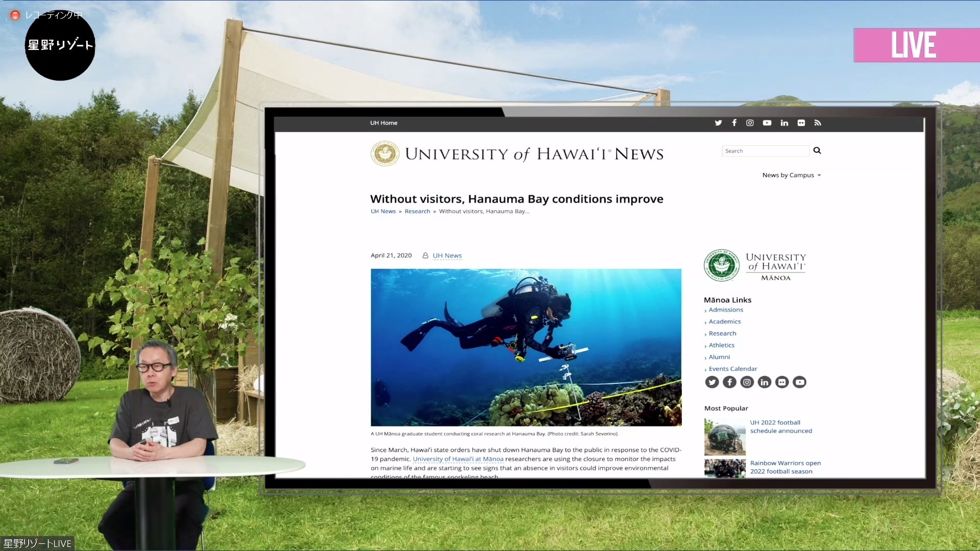Click the YouTube icon in top bar
Image resolution: width=980 pixels, height=551 pixels.
767,123
